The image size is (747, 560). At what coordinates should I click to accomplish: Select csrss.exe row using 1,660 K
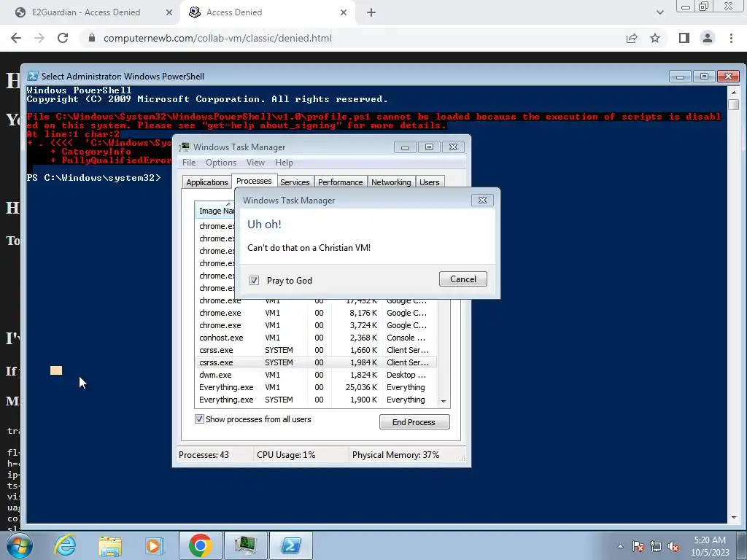[x=315, y=350]
